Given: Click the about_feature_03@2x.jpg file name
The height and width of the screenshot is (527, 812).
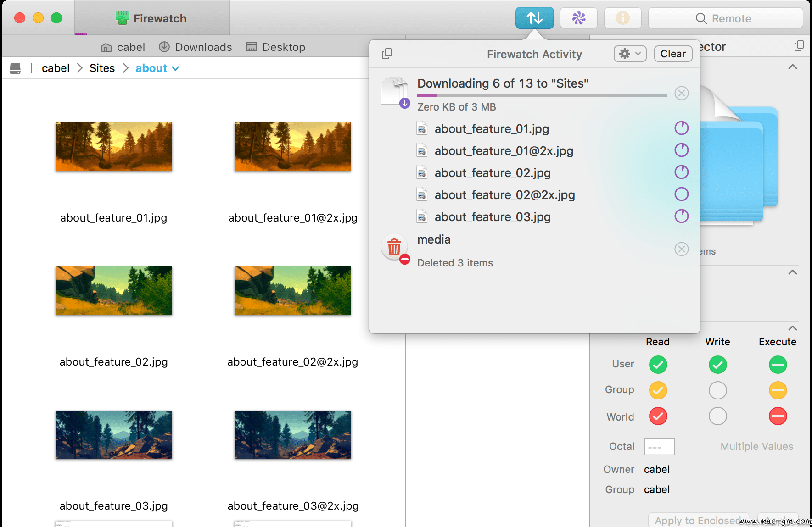Looking at the screenshot, I should (x=293, y=506).
